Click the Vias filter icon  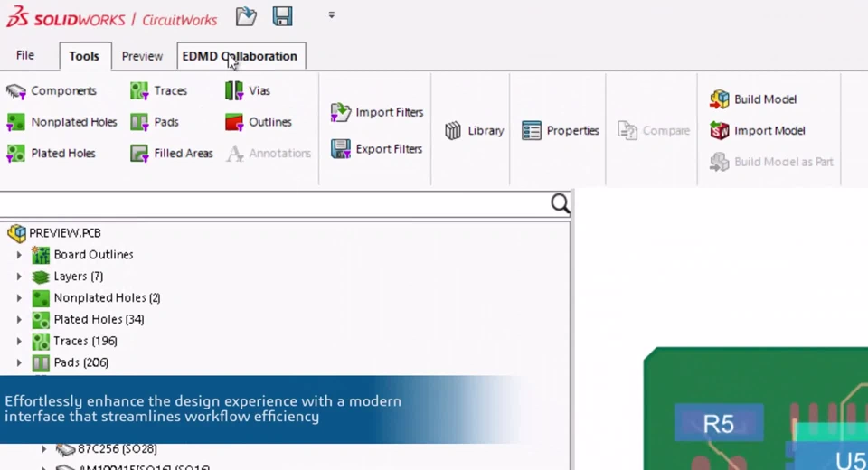234,90
